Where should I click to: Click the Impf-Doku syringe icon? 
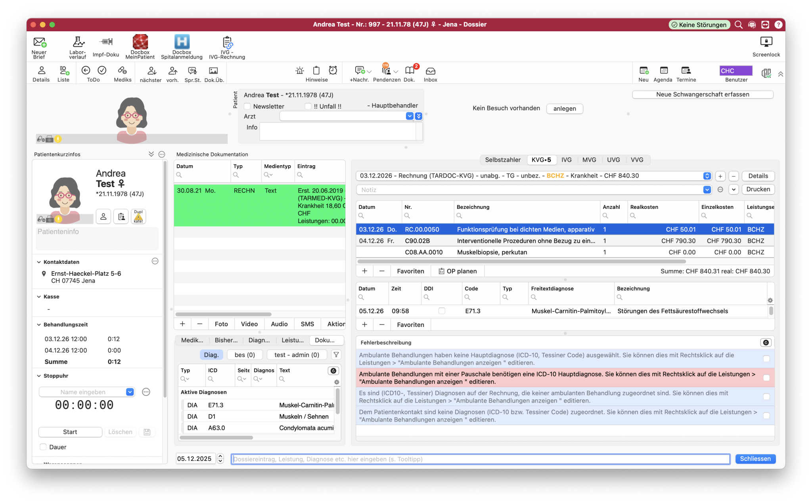coord(106,42)
